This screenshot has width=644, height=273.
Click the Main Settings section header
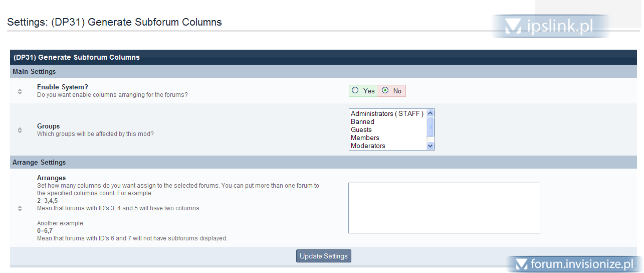(323, 71)
